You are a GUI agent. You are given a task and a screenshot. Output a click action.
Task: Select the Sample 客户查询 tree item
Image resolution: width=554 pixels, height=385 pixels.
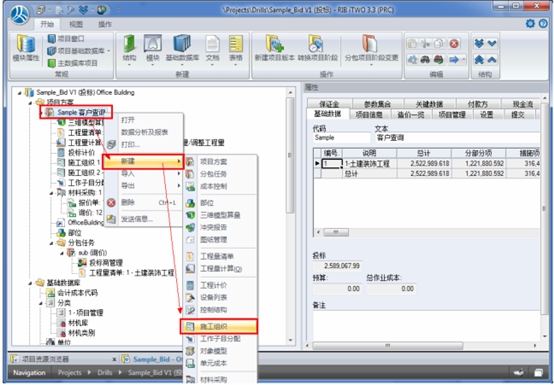click(x=81, y=112)
